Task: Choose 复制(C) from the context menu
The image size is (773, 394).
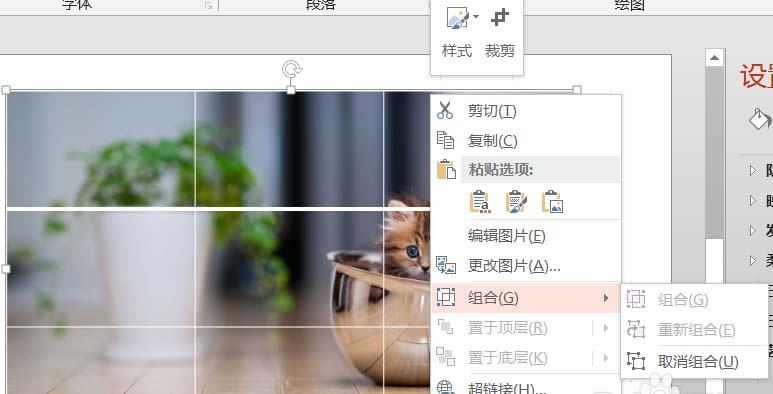Action: [526, 141]
